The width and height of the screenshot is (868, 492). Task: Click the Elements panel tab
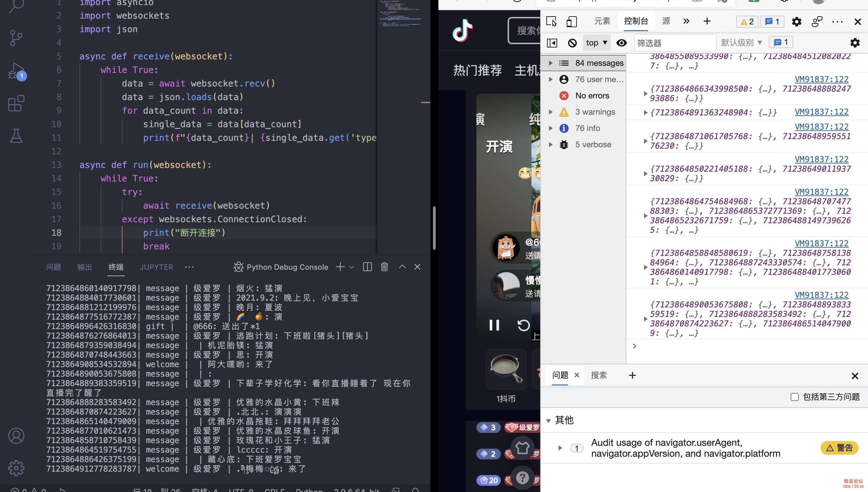[x=603, y=21]
